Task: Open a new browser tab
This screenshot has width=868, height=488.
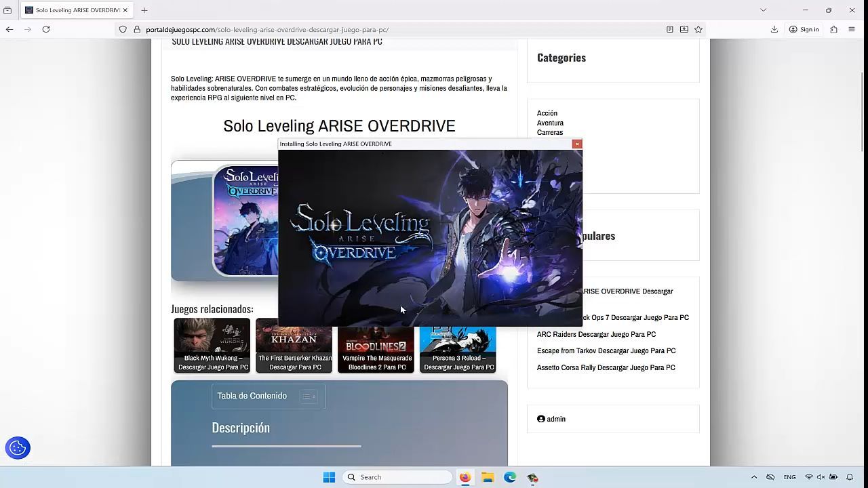Action: (144, 10)
